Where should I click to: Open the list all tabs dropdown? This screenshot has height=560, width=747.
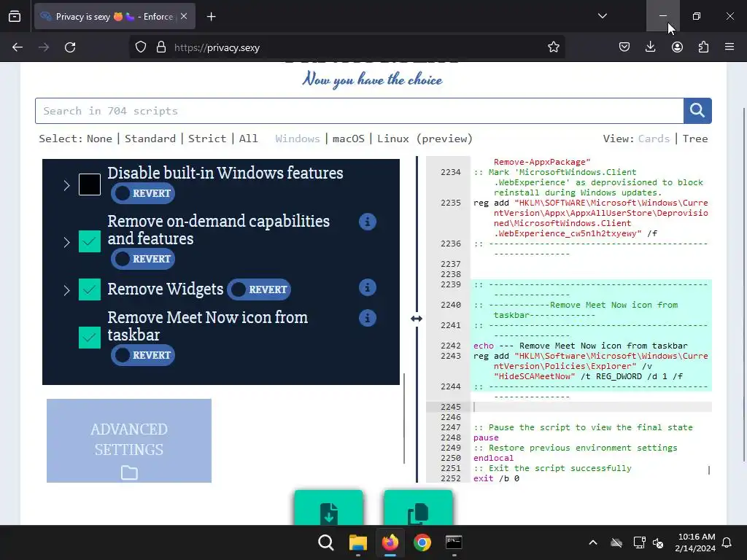(602, 16)
